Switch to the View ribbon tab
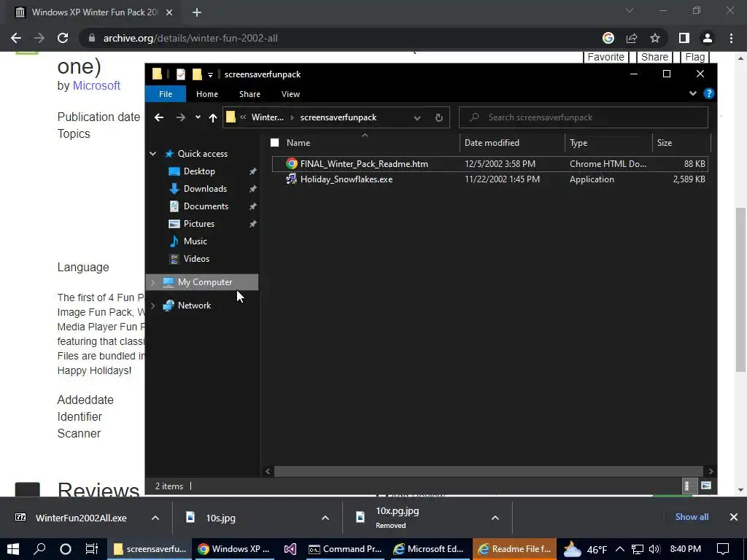The image size is (747, 560). (290, 94)
